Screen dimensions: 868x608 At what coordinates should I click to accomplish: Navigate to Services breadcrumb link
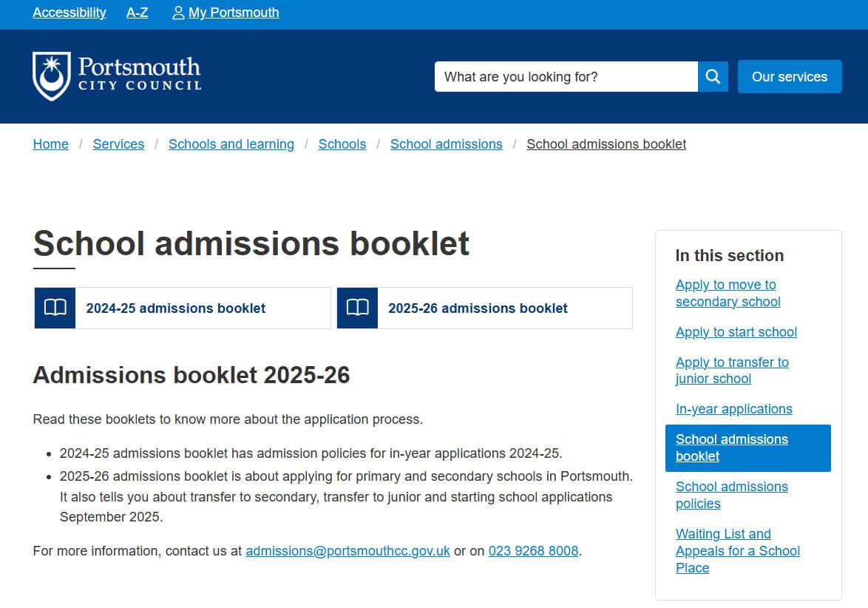[x=118, y=144]
